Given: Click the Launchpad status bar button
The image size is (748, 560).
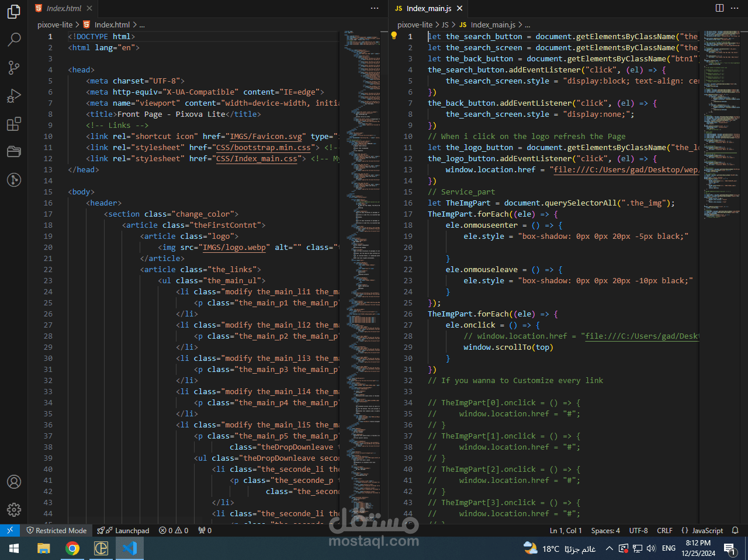Looking at the screenshot, I should pyautogui.click(x=124, y=530).
